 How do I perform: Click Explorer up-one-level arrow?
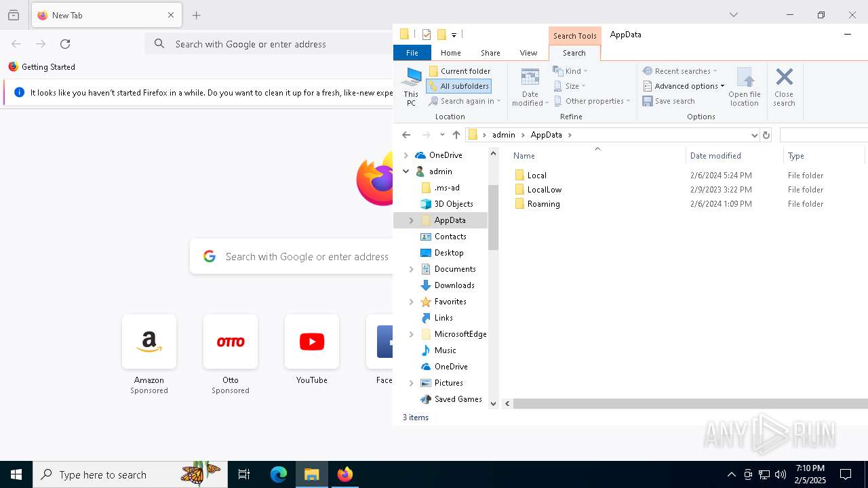(456, 135)
